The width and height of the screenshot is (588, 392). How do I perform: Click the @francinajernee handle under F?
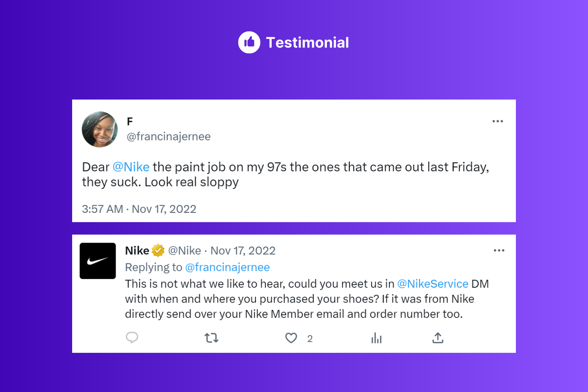pyautogui.click(x=169, y=136)
